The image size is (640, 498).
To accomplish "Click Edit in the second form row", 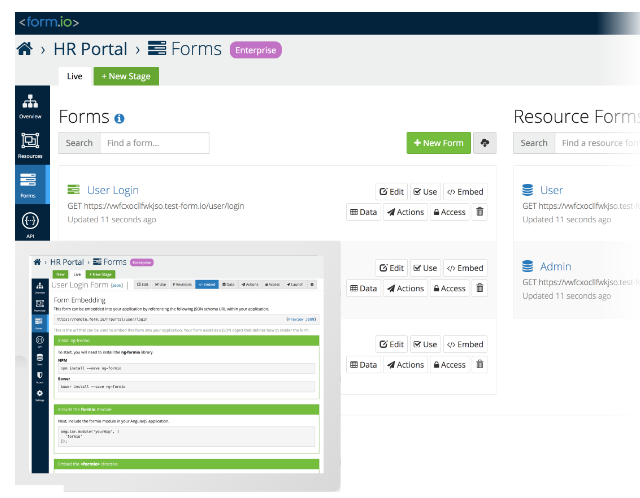I will (391, 268).
